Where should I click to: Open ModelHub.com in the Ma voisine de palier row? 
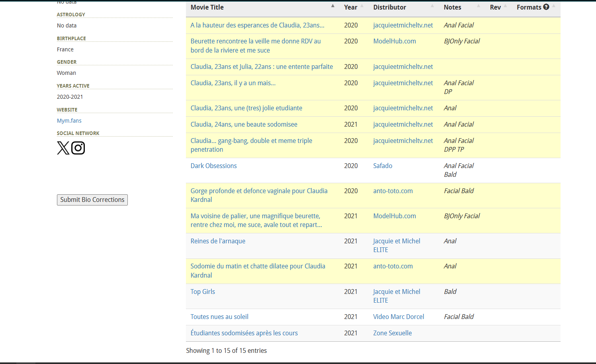(395, 216)
